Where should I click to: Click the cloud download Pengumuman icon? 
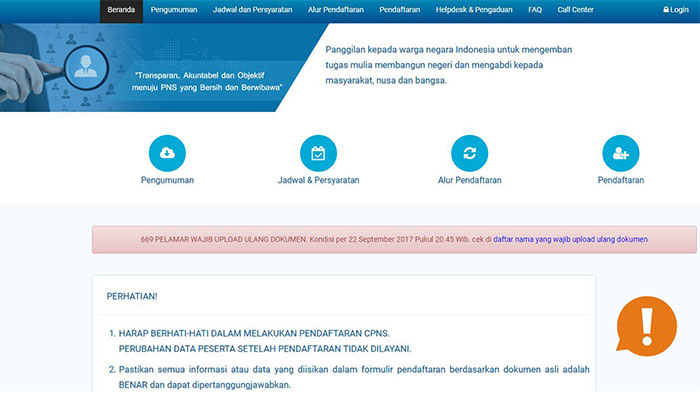[167, 153]
